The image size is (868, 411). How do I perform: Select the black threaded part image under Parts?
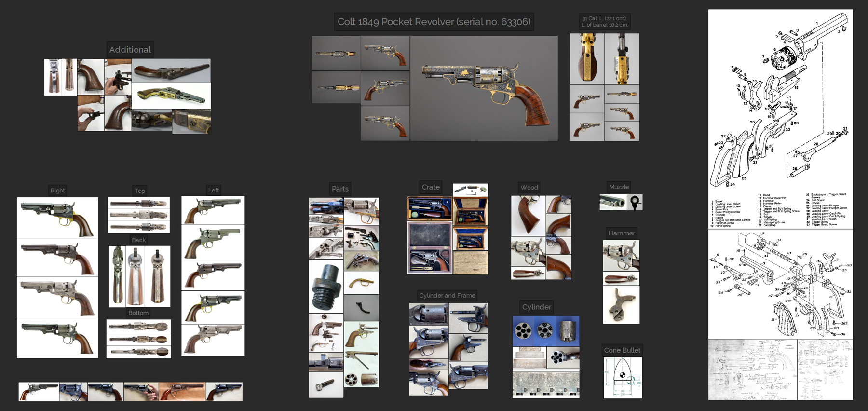tap(326, 287)
